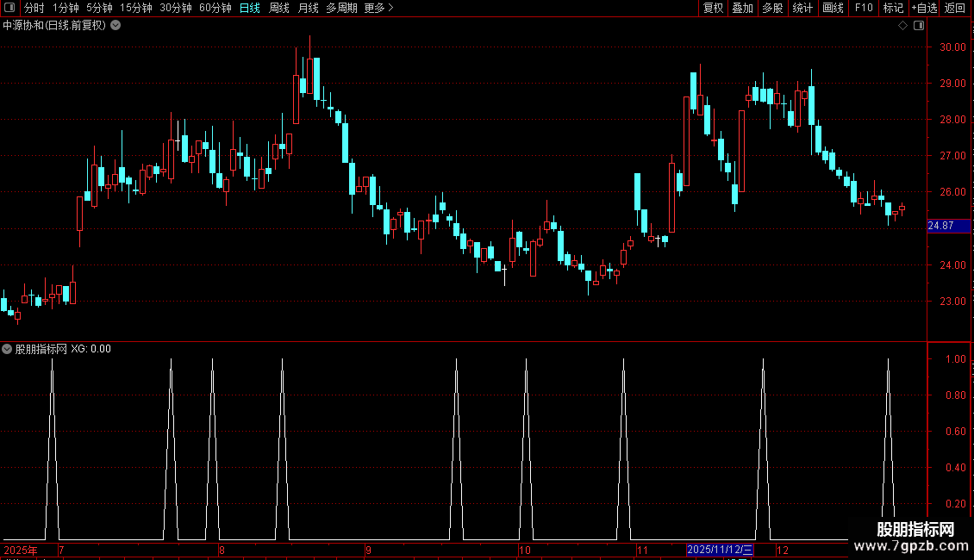Switch to 周线 weekly chart
Viewport: 974px width, 560px height.
point(279,8)
